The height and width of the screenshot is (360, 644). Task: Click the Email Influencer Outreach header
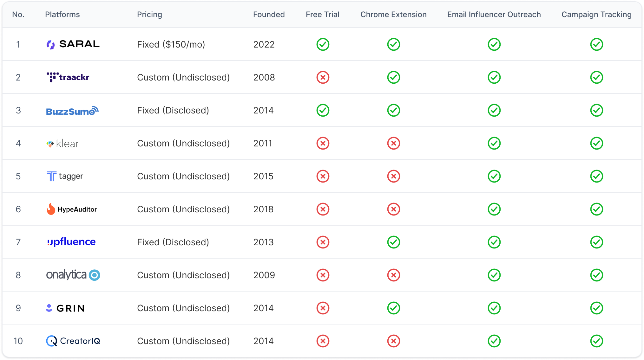tap(494, 15)
